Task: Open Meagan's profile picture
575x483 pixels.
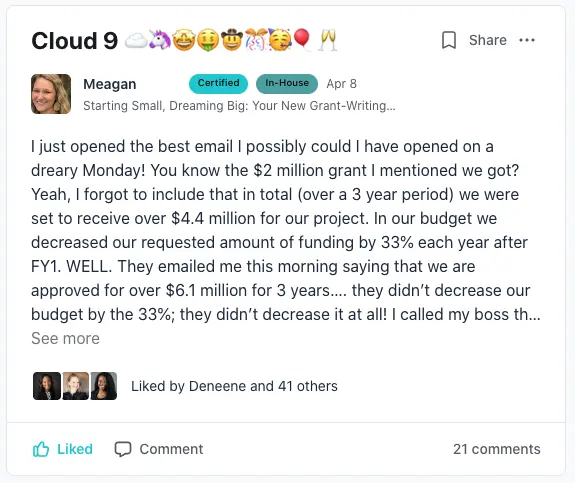Action: pos(51,94)
